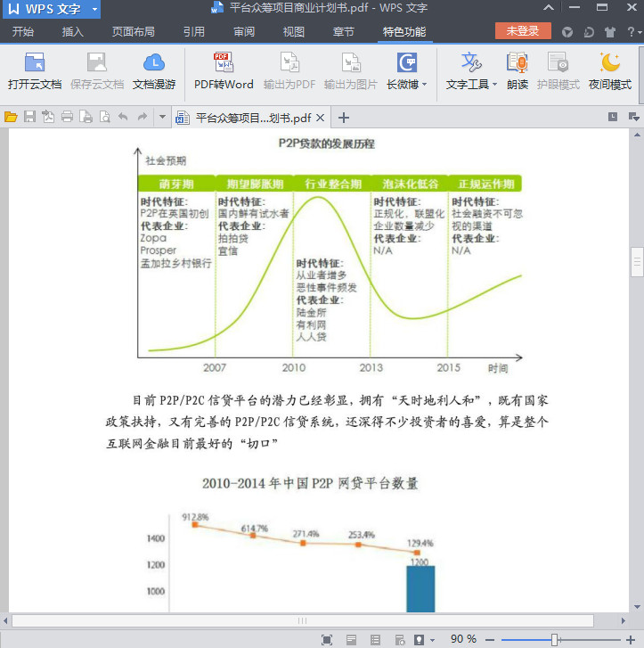Click the tab bar rightmost switch-window icon
This screenshot has width=644, height=648.
tap(633, 117)
